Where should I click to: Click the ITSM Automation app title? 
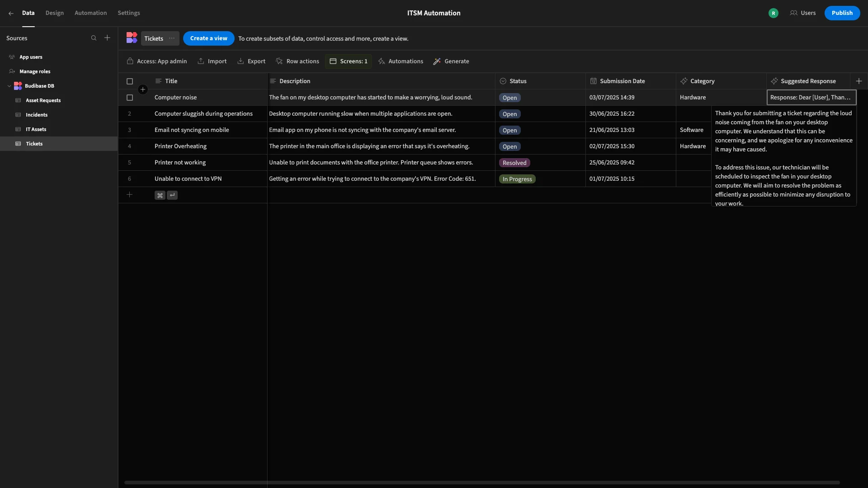click(x=434, y=13)
